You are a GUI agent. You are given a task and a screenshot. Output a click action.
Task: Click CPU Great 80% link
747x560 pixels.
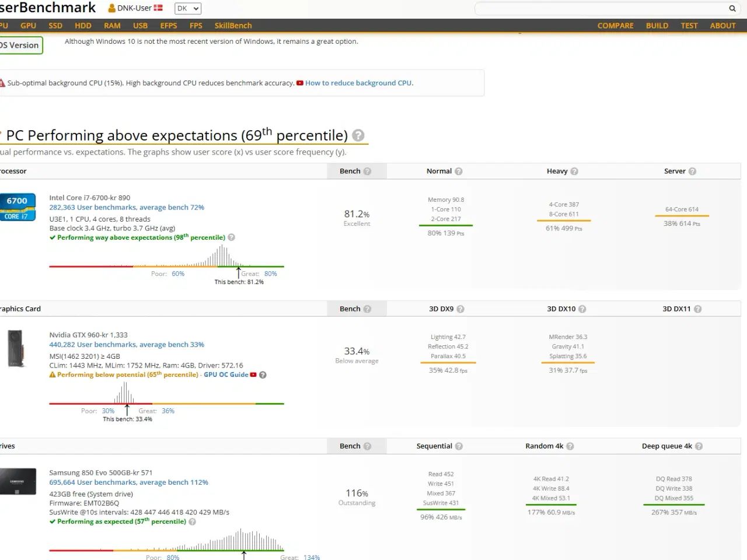click(x=271, y=274)
